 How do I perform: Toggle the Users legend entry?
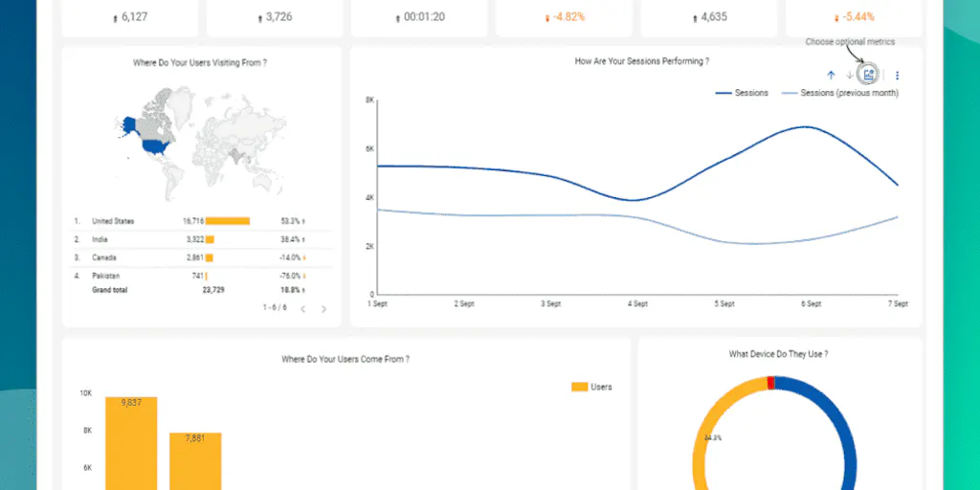pyautogui.click(x=591, y=387)
